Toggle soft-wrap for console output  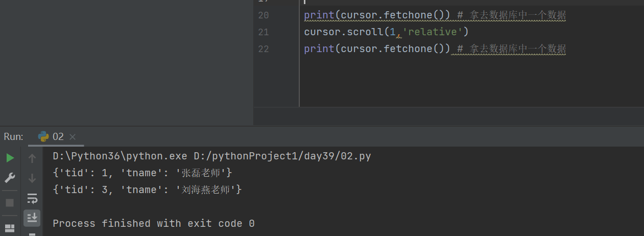click(x=32, y=198)
